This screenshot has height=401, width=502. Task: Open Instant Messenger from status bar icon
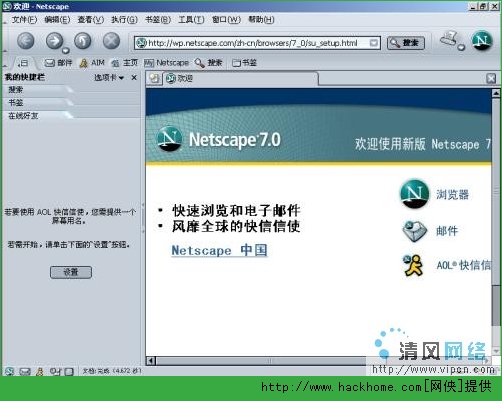[x=40, y=371]
